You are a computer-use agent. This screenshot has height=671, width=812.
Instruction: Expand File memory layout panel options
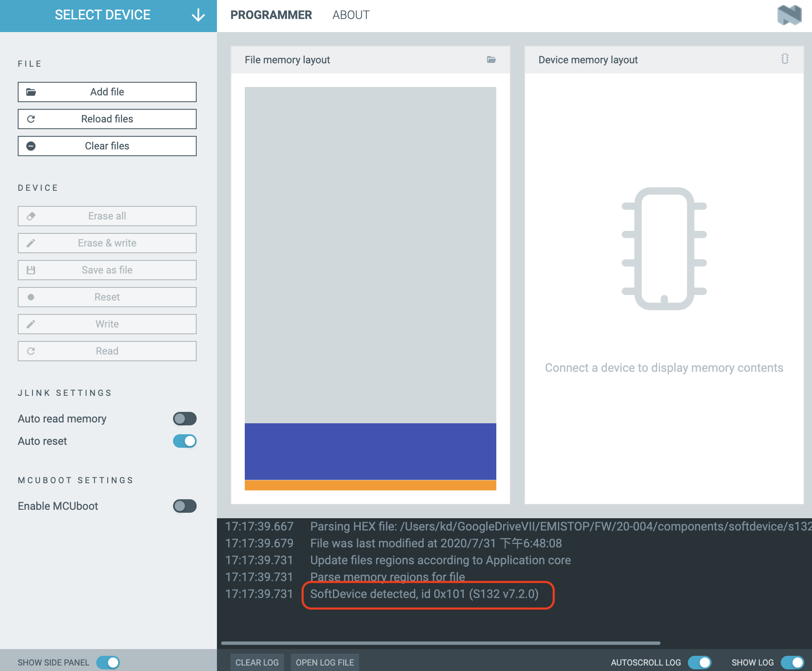coord(492,60)
